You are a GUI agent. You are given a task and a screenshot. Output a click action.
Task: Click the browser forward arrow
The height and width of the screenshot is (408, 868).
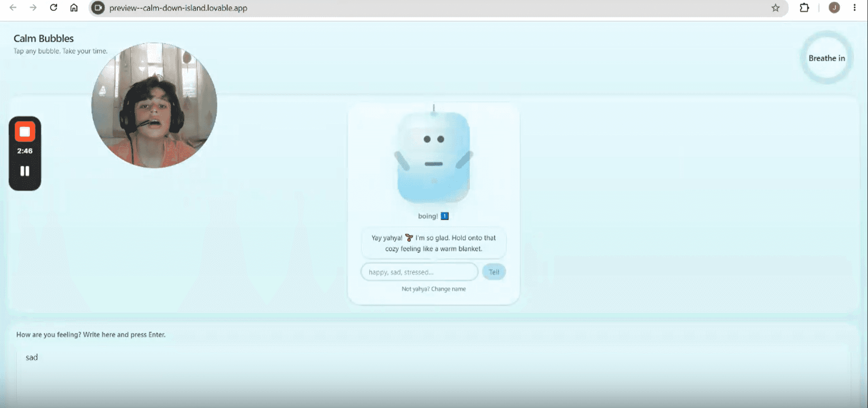click(33, 8)
